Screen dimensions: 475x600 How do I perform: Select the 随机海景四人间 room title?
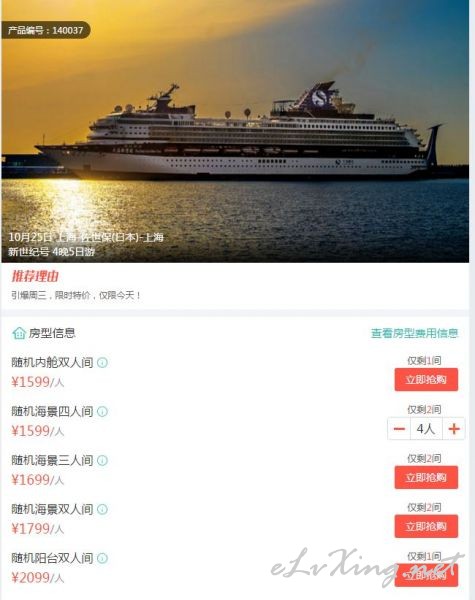point(52,411)
